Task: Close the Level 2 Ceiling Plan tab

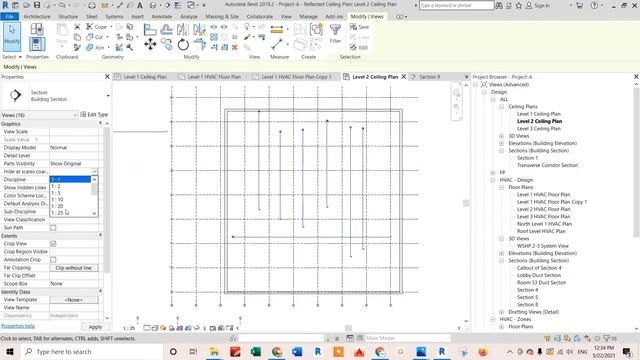Action: (x=404, y=77)
